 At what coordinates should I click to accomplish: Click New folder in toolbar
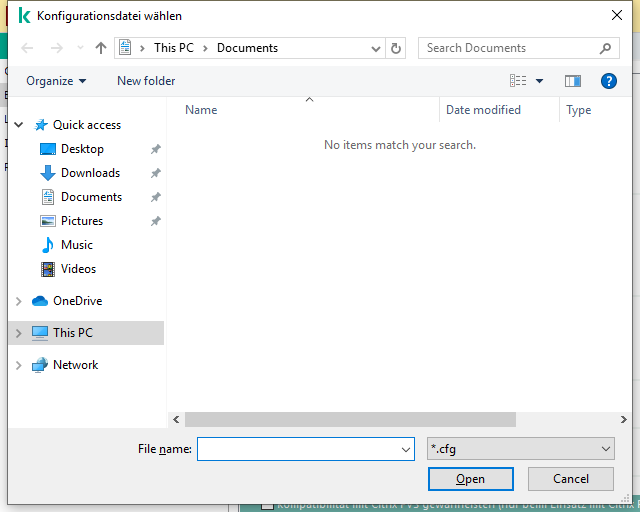tap(146, 81)
